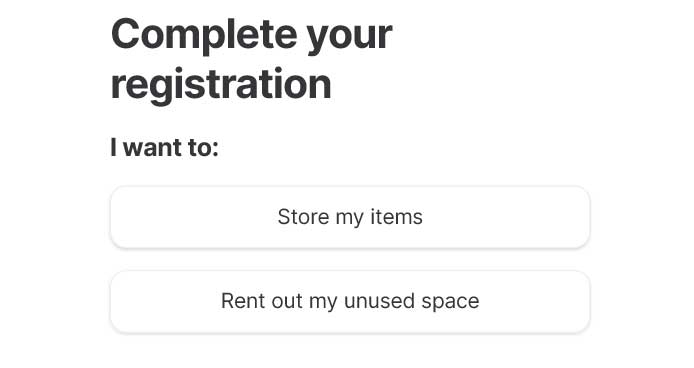Select the space owner option button

(350, 302)
